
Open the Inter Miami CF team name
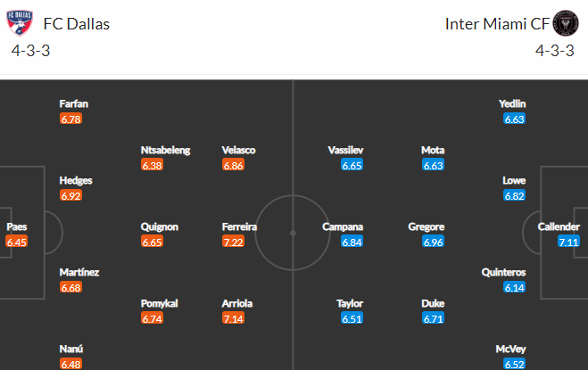(497, 24)
